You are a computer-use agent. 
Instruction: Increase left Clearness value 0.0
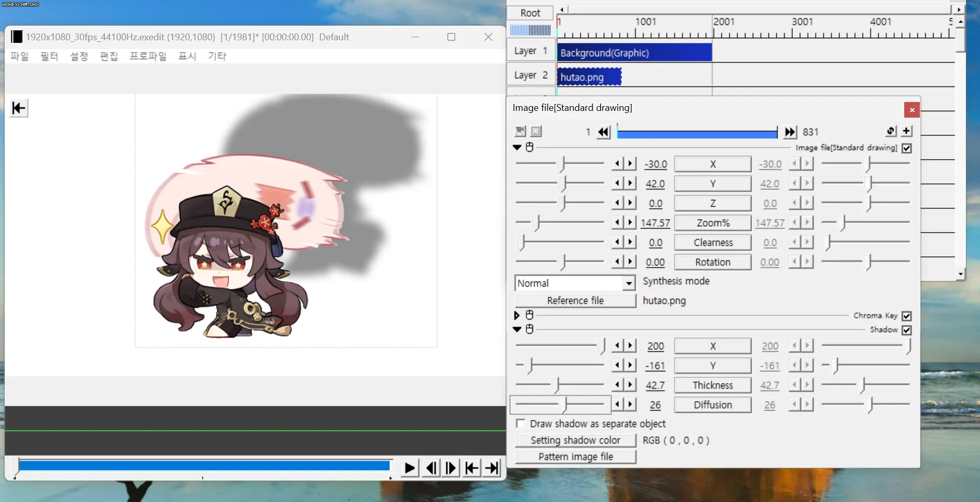(x=630, y=242)
